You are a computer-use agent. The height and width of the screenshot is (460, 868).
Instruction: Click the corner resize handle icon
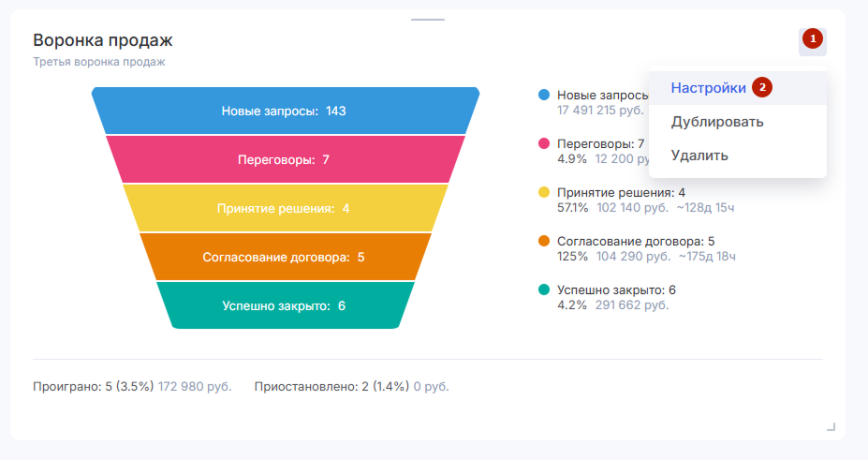pyautogui.click(x=831, y=426)
